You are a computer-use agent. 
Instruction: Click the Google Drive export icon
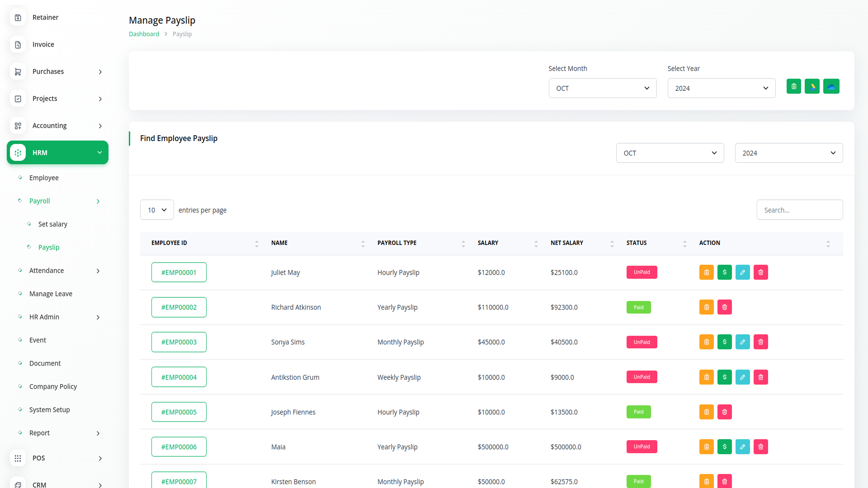click(x=812, y=86)
